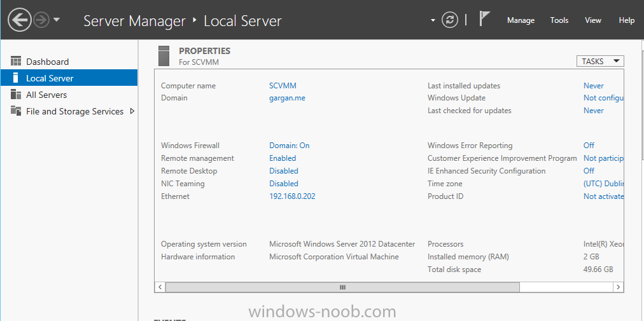
Task: Click the horizontal scrollbar right arrow
Action: click(x=618, y=287)
